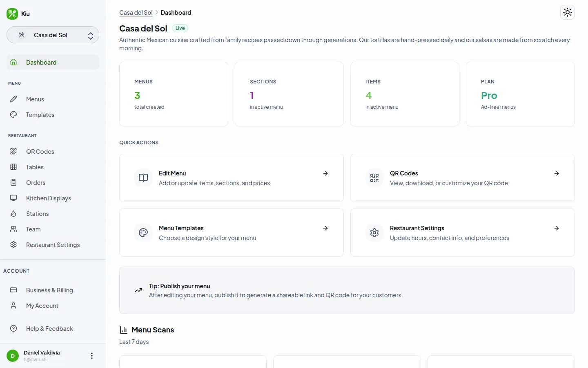This screenshot has height=368, width=588.
Task: Click the arrow on QR Codes card
Action: [x=557, y=173]
